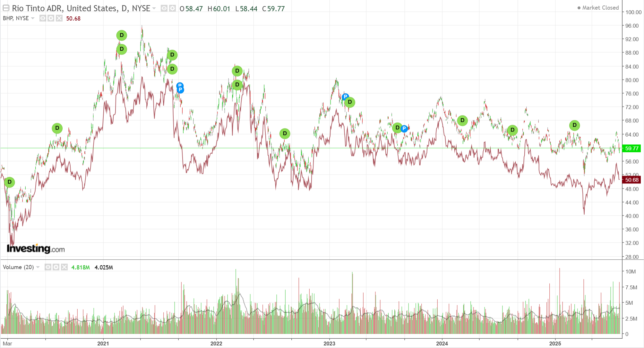Click the green 59.77 price label
Image resolution: width=644 pixels, height=348 pixels.
[631, 149]
